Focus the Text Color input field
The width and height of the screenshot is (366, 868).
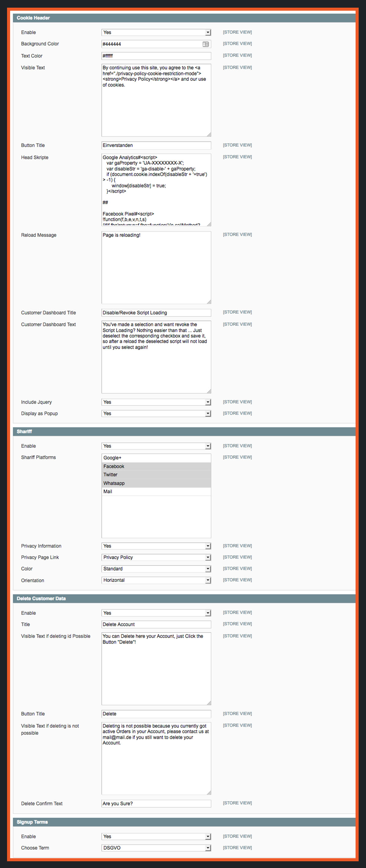pyautogui.click(x=156, y=56)
